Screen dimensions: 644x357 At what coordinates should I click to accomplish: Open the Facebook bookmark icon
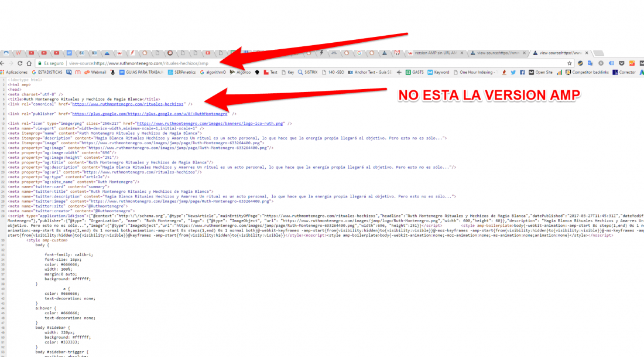(522, 72)
